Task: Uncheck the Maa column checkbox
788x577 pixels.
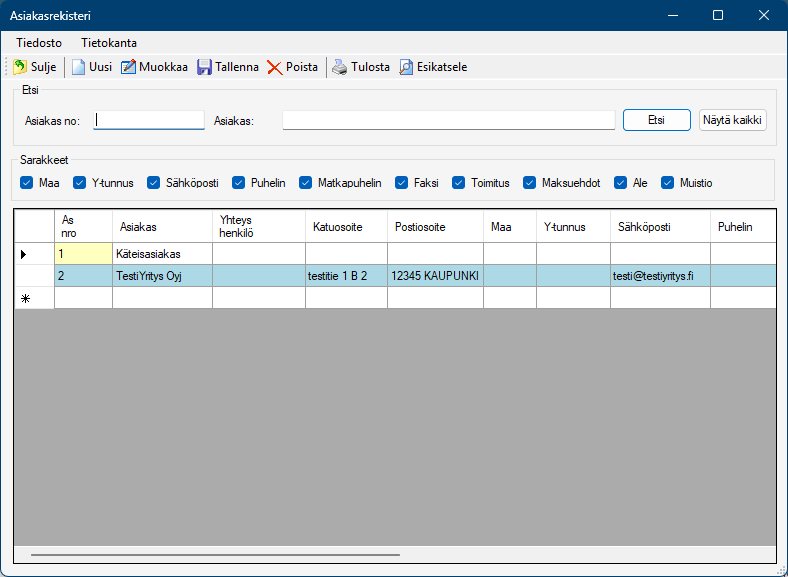Action: point(27,183)
